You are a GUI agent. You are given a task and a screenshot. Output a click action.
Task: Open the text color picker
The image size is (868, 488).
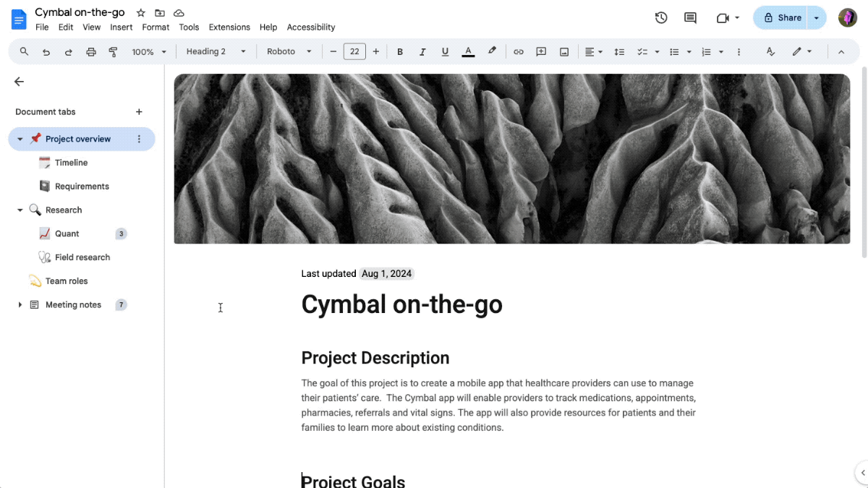click(x=468, y=51)
